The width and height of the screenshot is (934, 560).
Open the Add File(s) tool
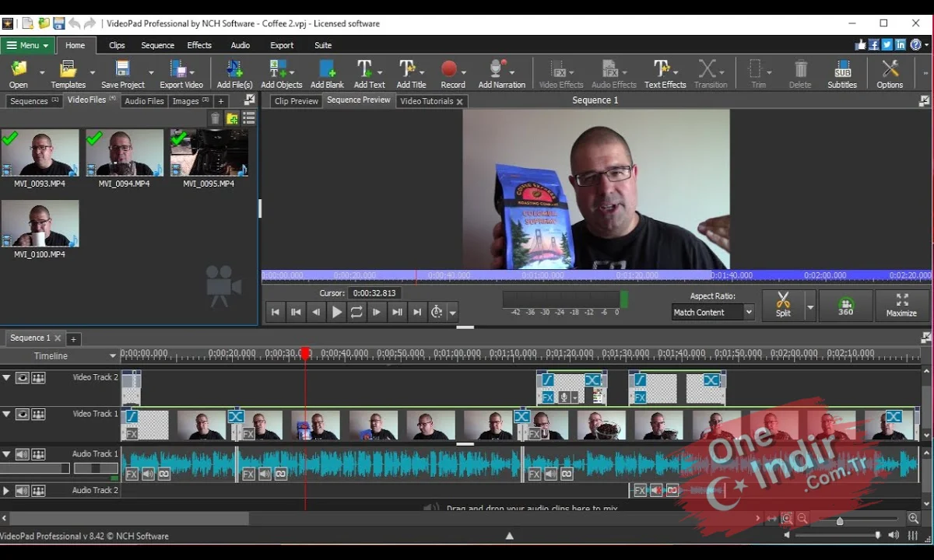coord(234,75)
